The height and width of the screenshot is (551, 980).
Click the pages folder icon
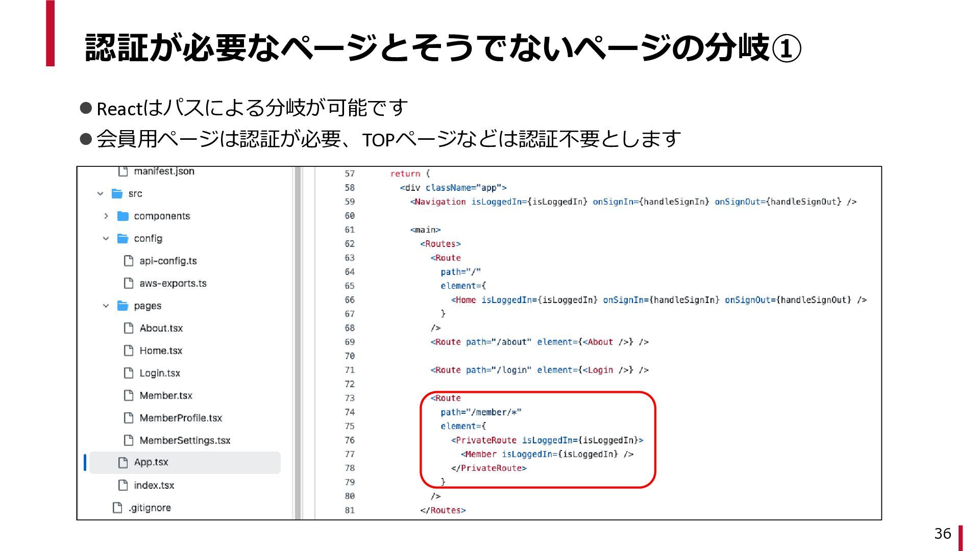click(x=123, y=306)
